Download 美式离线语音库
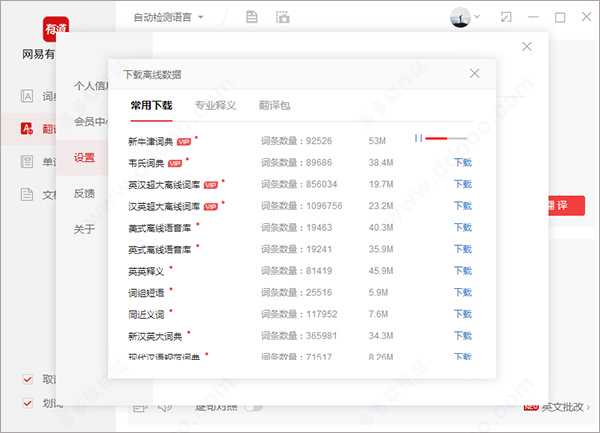The height and width of the screenshot is (433, 600). 463,228
